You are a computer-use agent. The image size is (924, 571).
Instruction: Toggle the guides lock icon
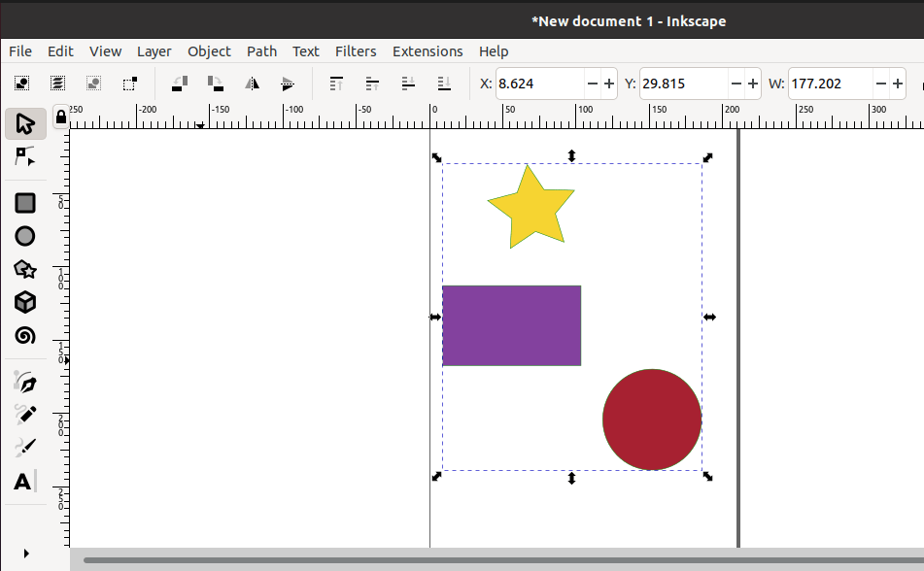60,117
